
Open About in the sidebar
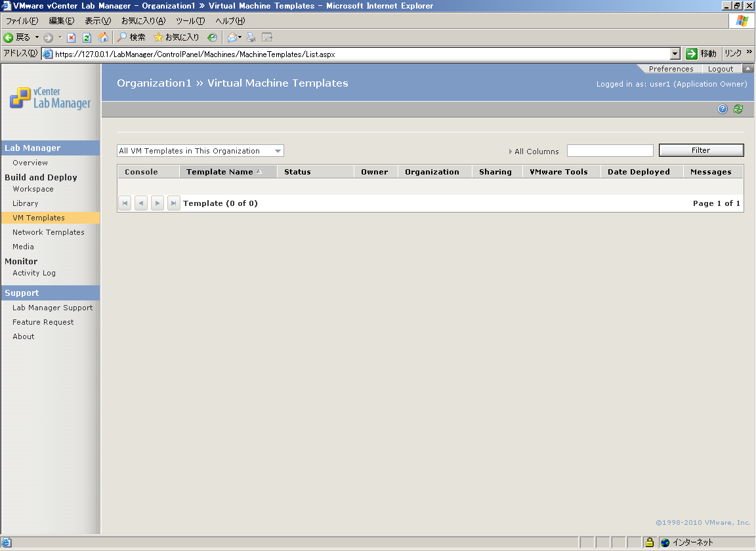click(x=23, y=337)
